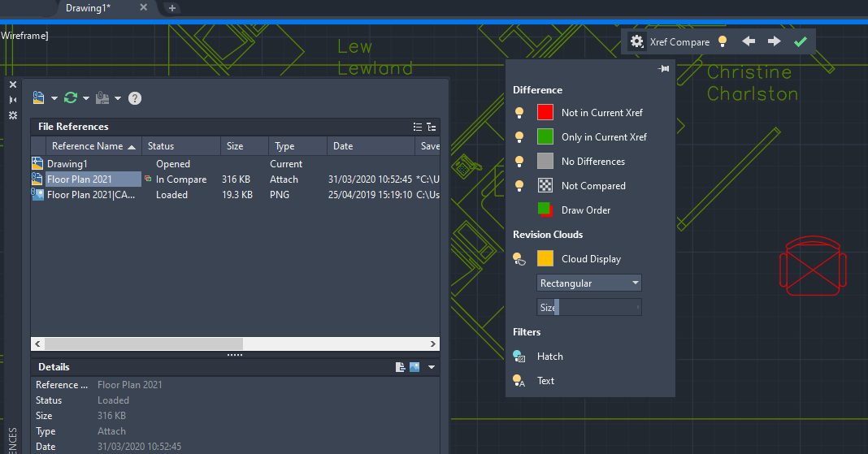Image resolution: width=868 pixels, height=454 pixels.
Task: Open the Refresh dropdown arrow
Action: tap(86, 98)
